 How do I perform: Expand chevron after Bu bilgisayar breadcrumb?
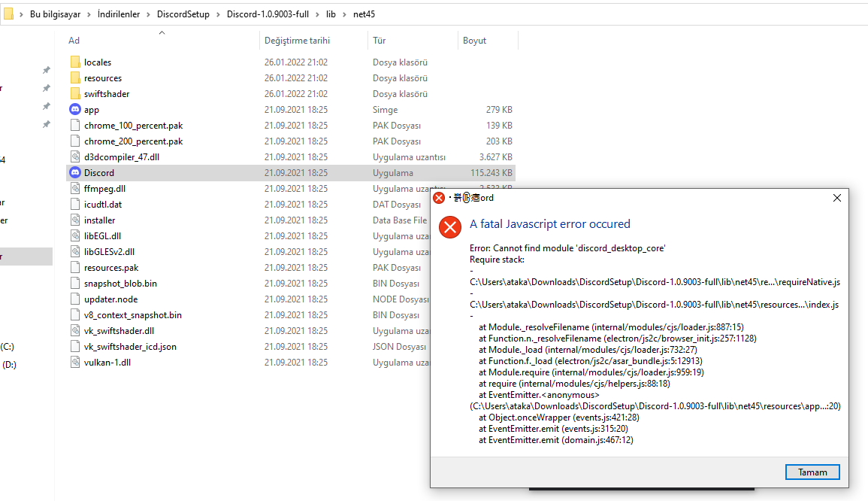[89, 14]
